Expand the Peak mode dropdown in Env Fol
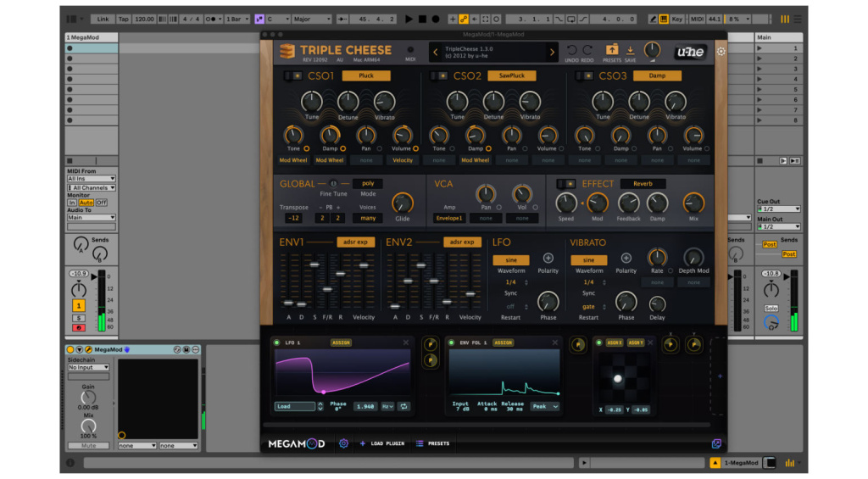The width and height of the screenshot is (868, 479). 544,406
